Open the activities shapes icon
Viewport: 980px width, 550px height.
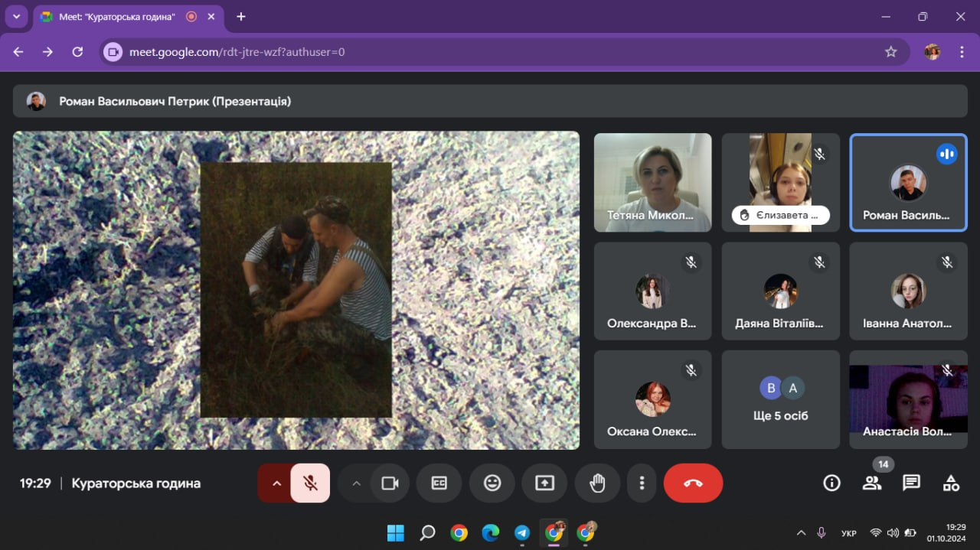coord(951,483)
